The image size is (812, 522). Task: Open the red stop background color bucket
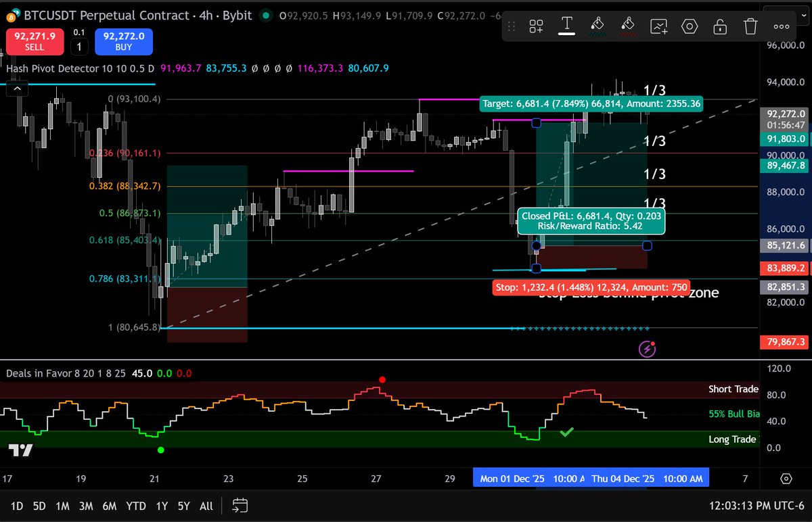[628, 26]
